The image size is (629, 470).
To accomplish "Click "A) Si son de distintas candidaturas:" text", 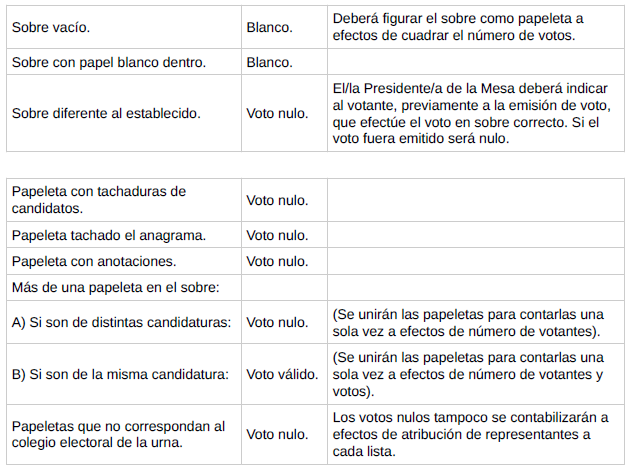I will pos(120,322).
